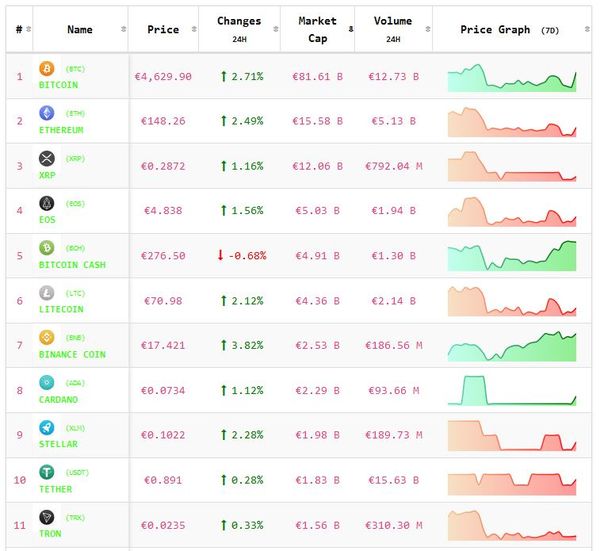The width and height of the screenshot is (600, 551).
Task: Open Stellar 7-day price graph
Action: [512, 436]
